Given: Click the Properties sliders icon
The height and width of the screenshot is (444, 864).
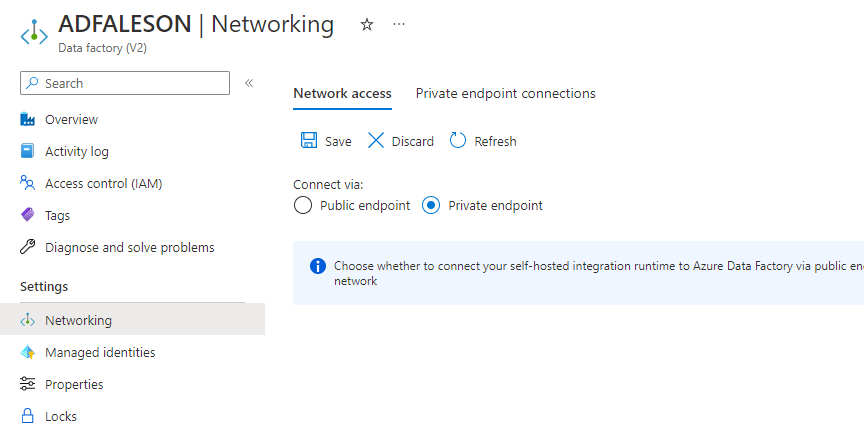Looking at the screenshot, I should point(28,384).
